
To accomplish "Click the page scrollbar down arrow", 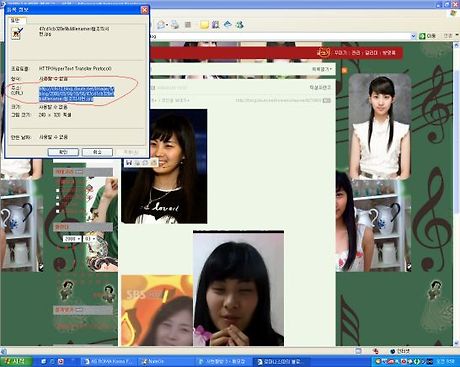I will pyautogui.click(x=456, y=343).
